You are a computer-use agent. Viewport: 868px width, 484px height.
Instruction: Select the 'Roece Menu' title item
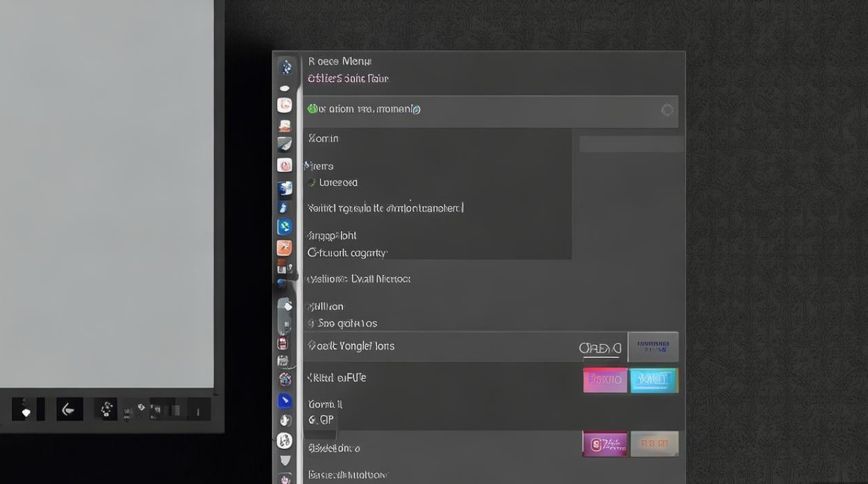pos(340,61)
